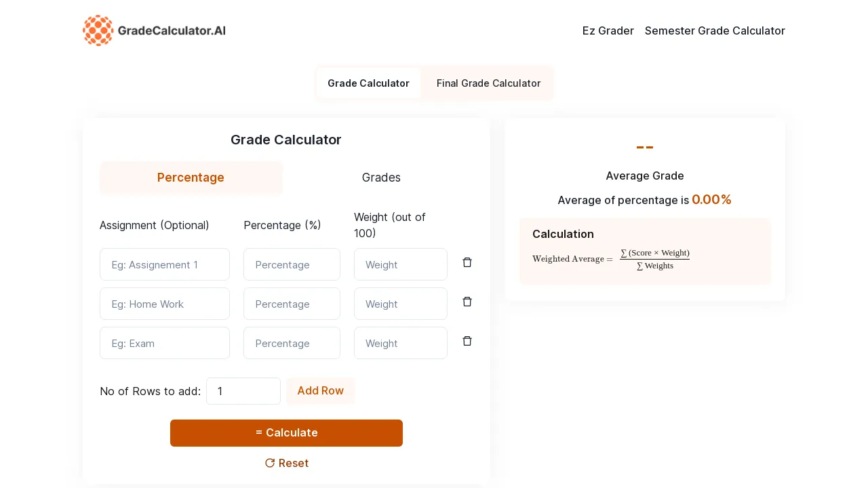Delete the Home Work row trash icon

[467, 302]
